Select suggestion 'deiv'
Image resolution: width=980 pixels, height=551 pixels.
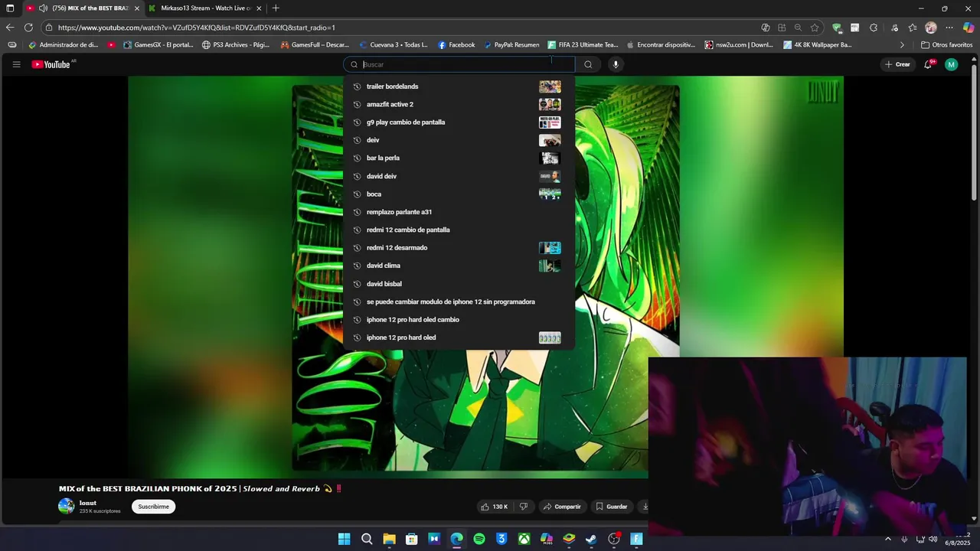click(459, 140)
